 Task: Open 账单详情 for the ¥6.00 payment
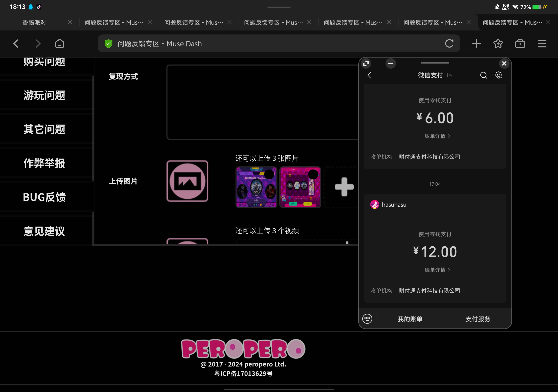pos(437,136)
